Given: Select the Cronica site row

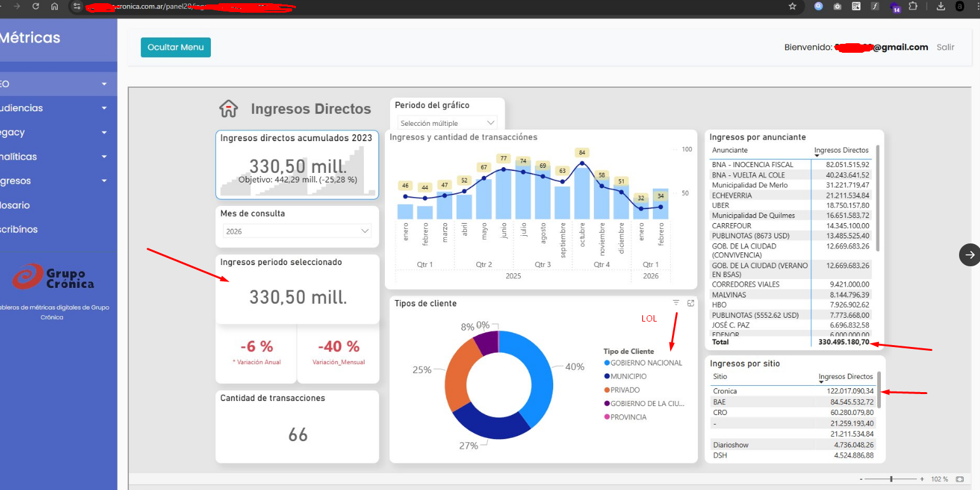Looking at the screenshot, I should tap(793, 391).
